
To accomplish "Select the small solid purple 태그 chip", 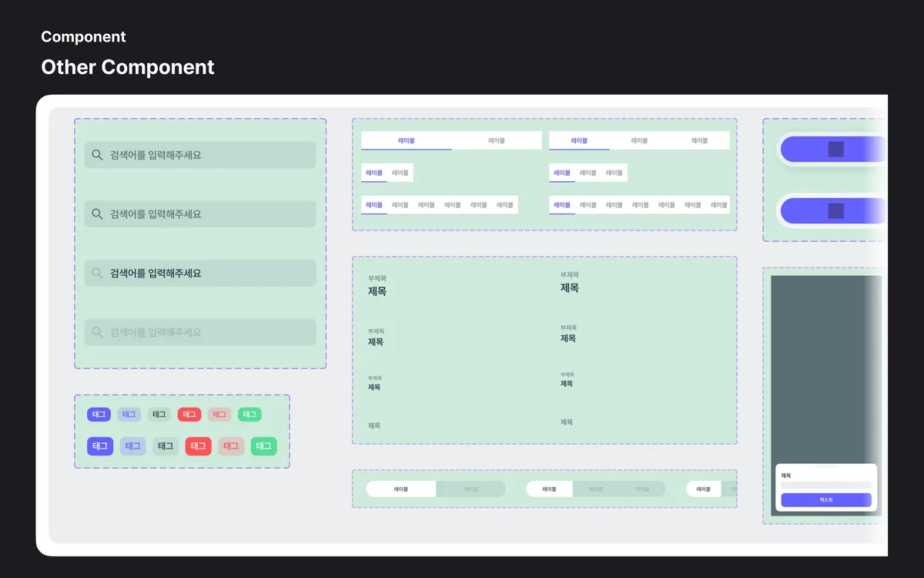I will pos(99,415).
